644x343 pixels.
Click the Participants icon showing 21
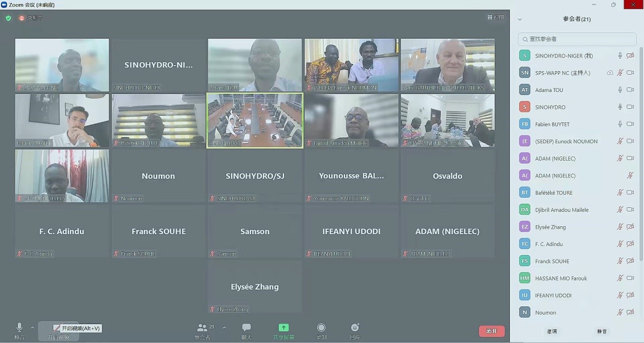pos(202,328)
